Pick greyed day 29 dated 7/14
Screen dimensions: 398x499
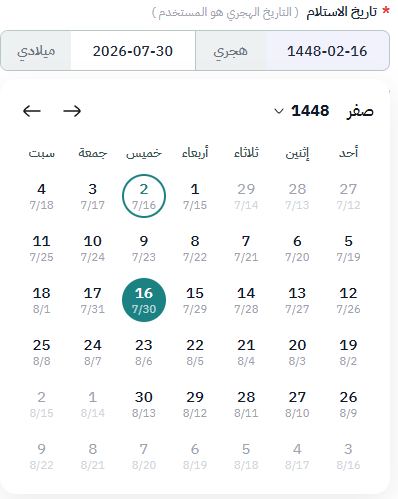tap(246, 196)
